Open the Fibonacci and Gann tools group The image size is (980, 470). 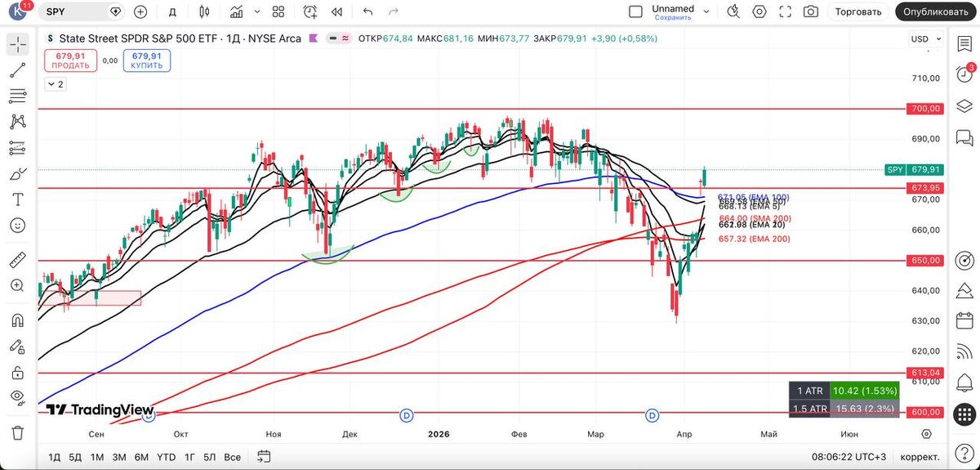pyautogui.click(x=17, y=96)
